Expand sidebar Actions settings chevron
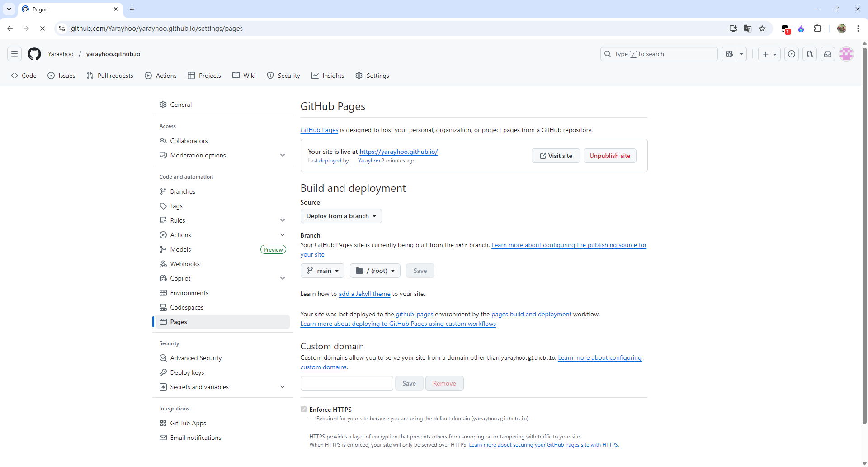Screen dimensions: 868x467 coord(283,235)
